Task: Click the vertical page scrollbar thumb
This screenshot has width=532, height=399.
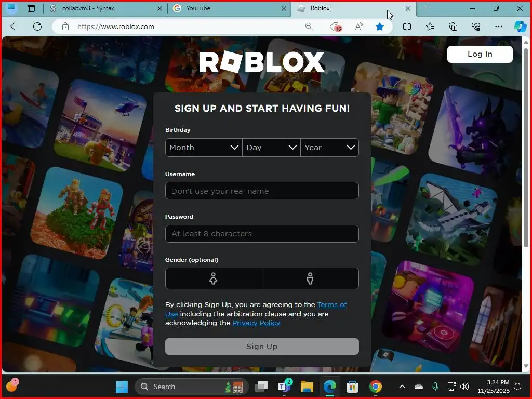Action: (x=526, y=148)
